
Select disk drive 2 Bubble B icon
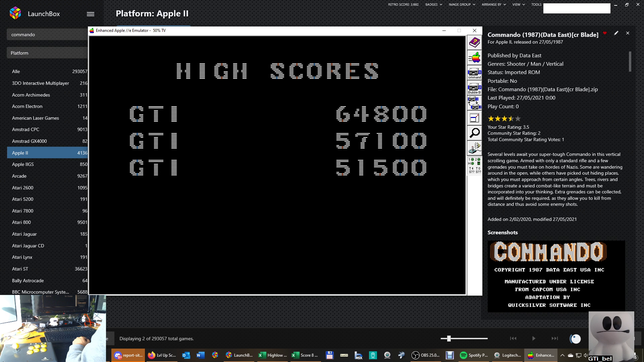pos(474,88)
